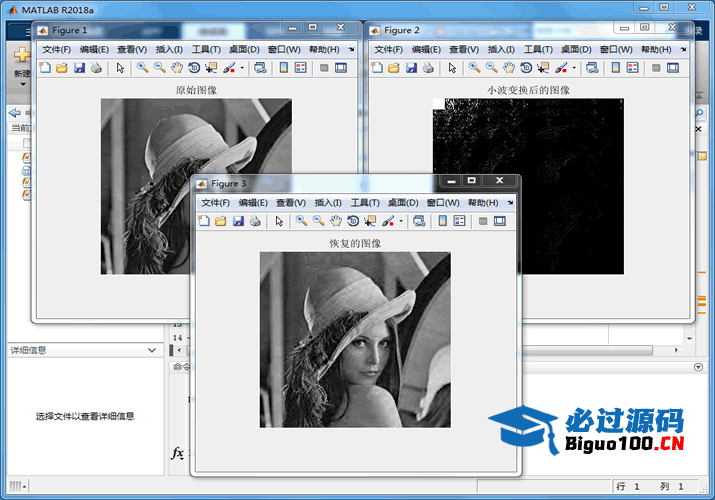Image resolution: width=715 pixels, height=500 pixels.
Task: Click Link Plot icon in Figure 3 toolbar
Action: [419, 222]
